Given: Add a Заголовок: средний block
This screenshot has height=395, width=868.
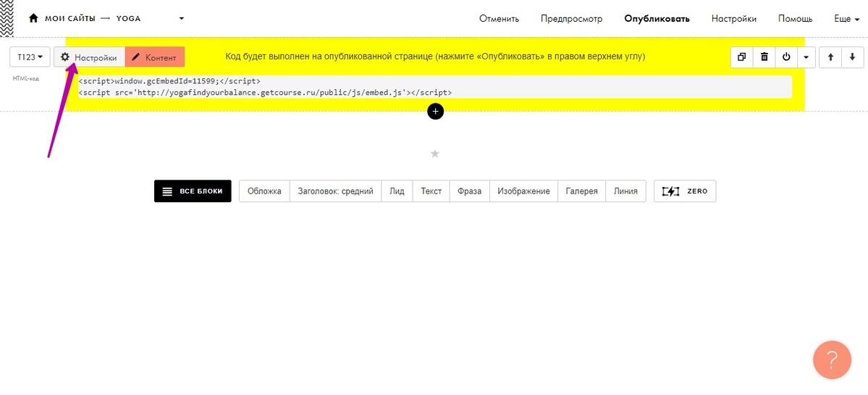Looking at the screenshot, I should pyautogui.click(x=335, y=191).
